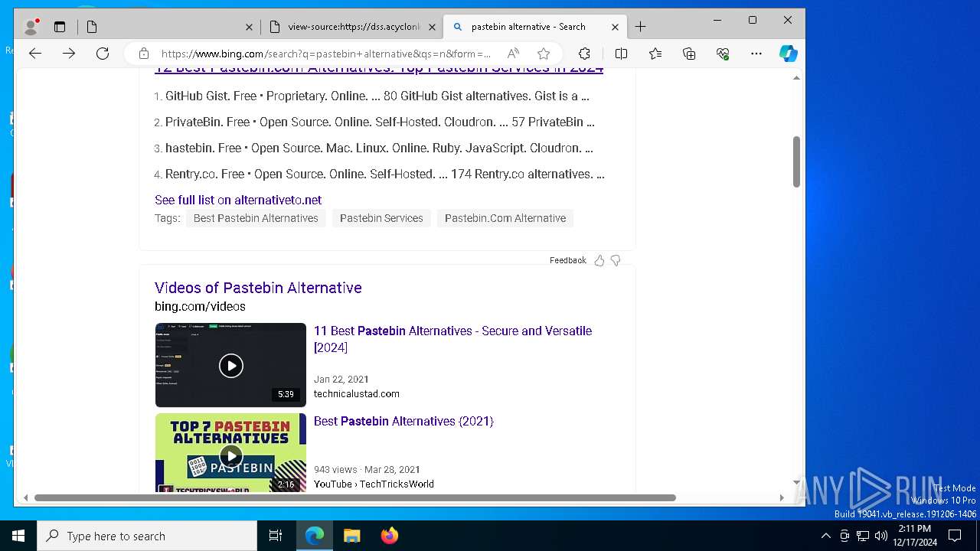Click bing.com/videos text
This screenshot has height=551, width=980.
coord(200,306)
